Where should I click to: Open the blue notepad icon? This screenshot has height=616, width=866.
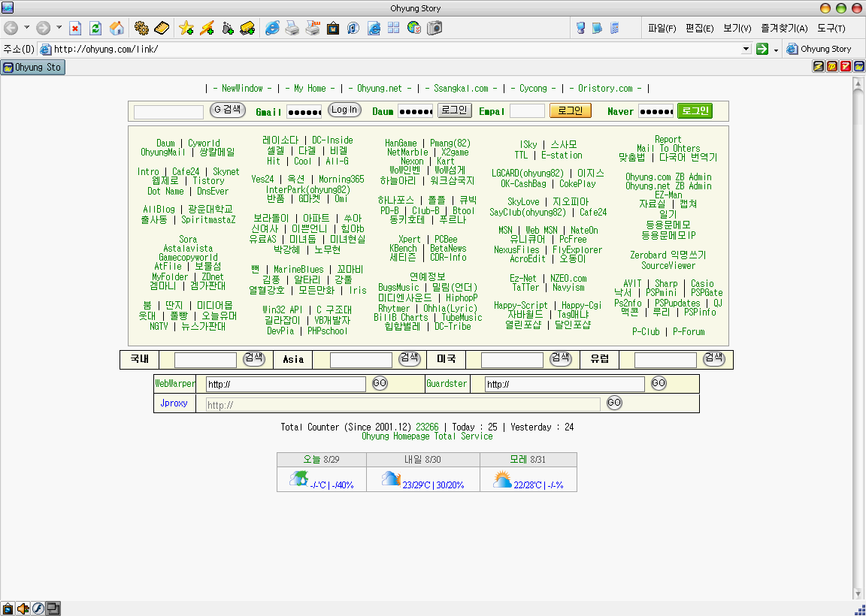pos(597,28)
